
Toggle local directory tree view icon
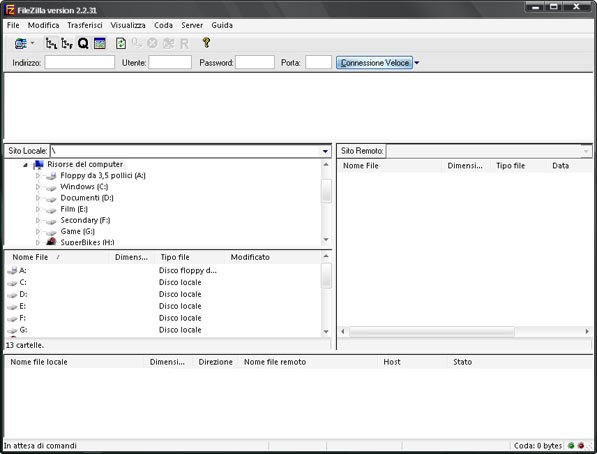pyautogui.click(x=51, y=43)
